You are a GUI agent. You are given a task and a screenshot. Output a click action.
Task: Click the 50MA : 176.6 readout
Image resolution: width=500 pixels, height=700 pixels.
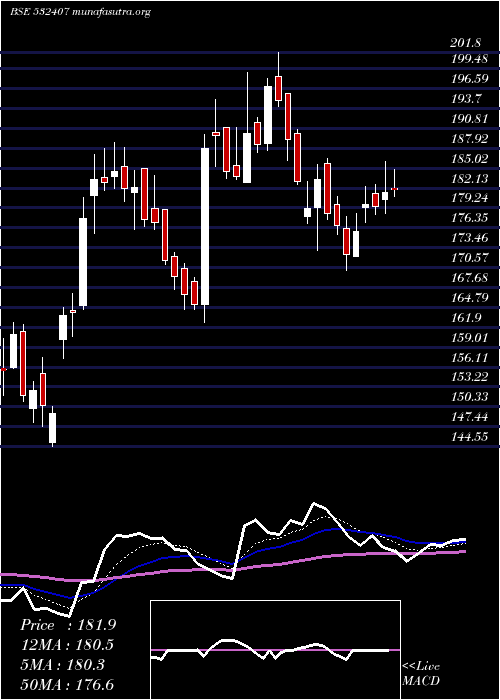coord(67,684)
